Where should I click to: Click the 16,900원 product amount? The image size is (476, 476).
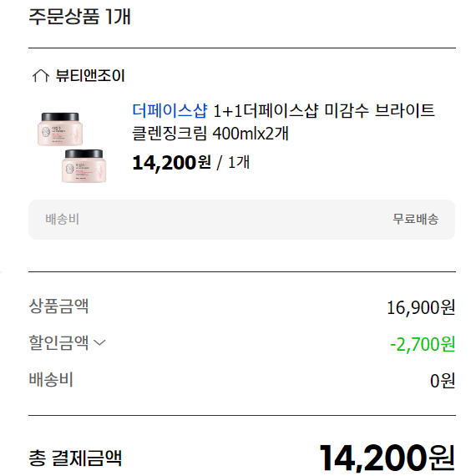(421, 307)
